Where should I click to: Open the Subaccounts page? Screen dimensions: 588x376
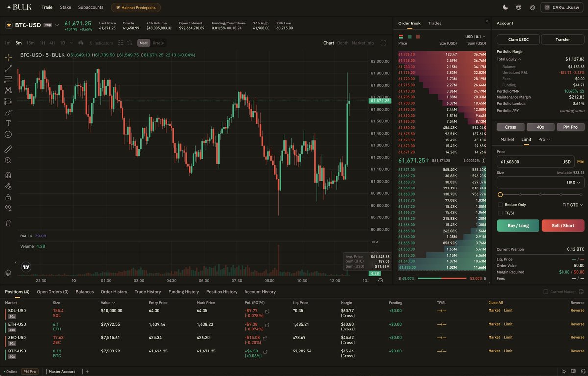pos(91,7)
